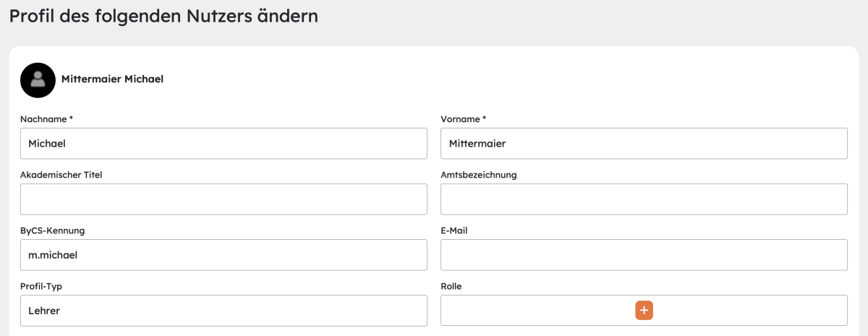The width and height of the screenshot is (868, 336).
Task: Add a role with the orange plus icon
Action: (644, 311)
